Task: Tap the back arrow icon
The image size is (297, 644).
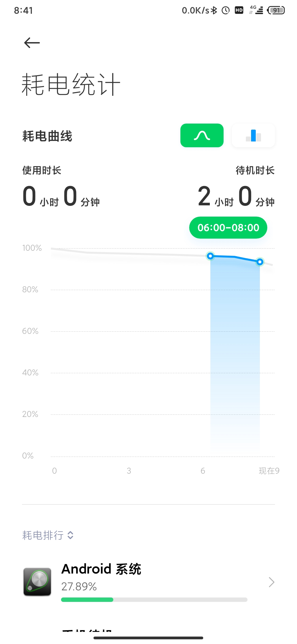Action: click(32, 43)
